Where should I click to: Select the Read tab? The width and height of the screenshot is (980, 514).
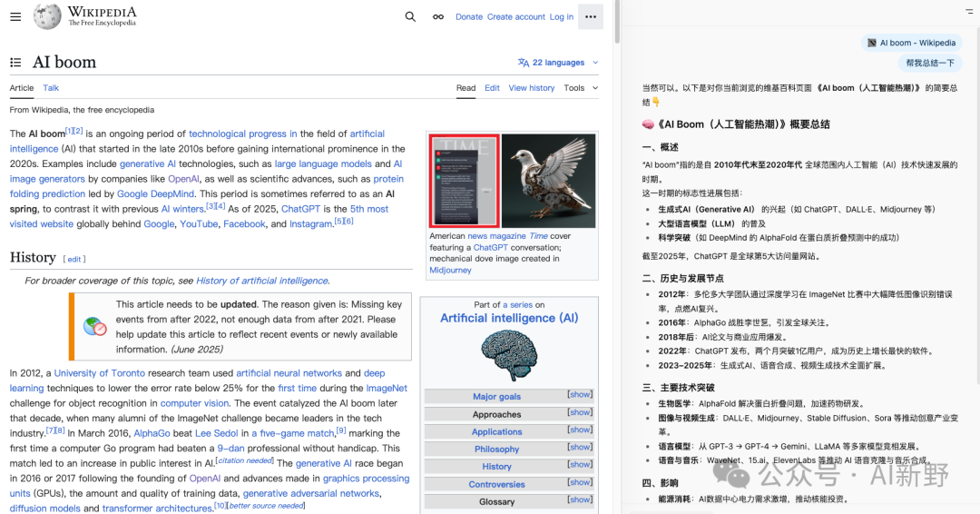(465, 88)
